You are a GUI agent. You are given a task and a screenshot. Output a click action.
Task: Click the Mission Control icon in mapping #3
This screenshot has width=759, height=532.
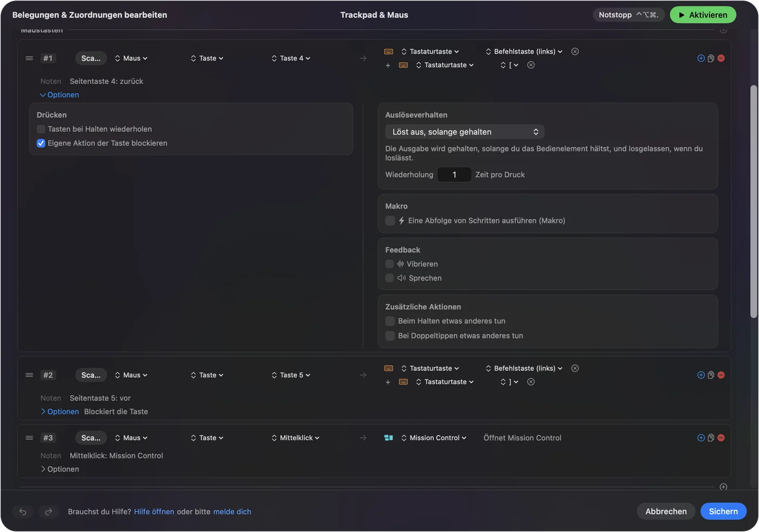point(389,438)
